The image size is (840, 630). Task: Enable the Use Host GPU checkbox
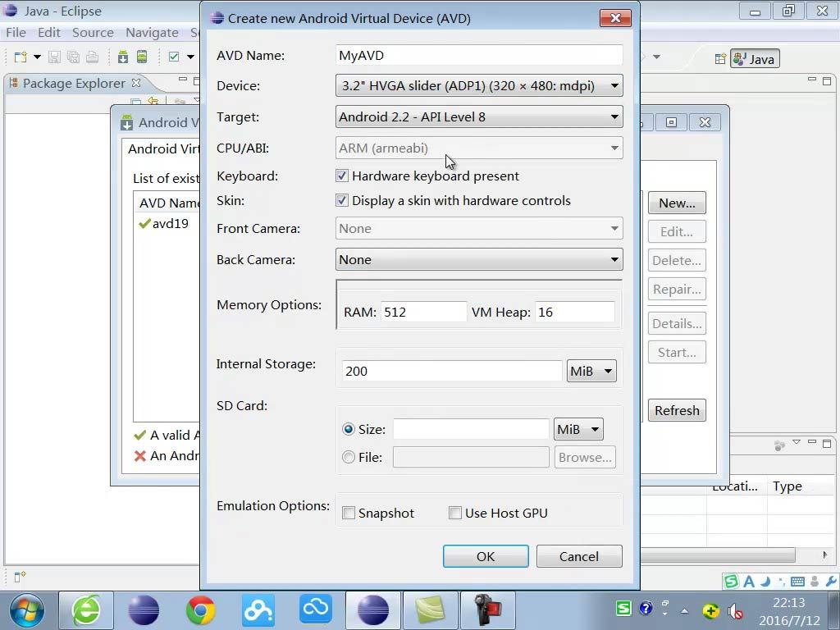click(x=454, y=513)
